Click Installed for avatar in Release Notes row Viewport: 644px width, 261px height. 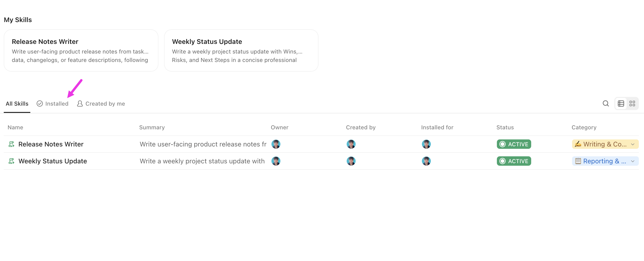(x=426, y=144)
